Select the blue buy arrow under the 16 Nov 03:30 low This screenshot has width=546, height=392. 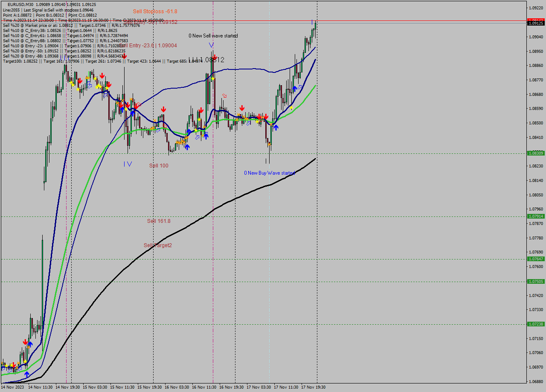pyautogui.click(x=187, y=147)
